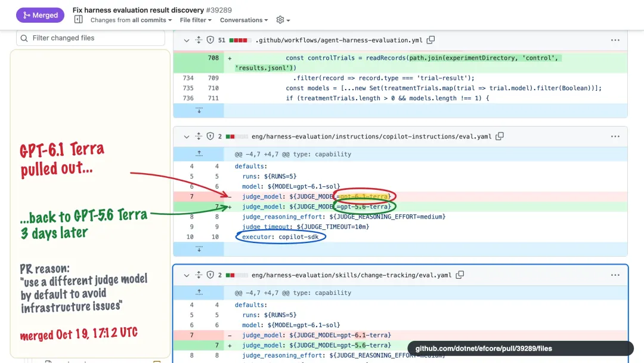
Task: Open more options for agent-harness-evaluation.yml
Action: point(615,40)
